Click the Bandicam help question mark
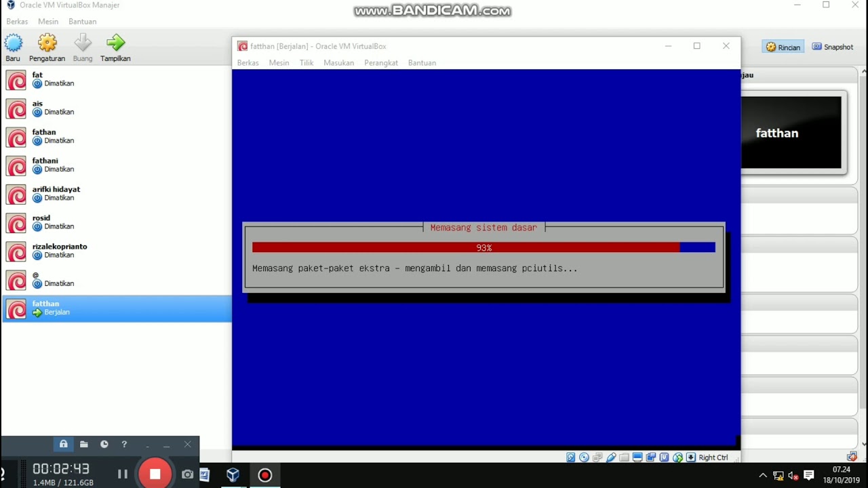868x488 pixels. pos(124,445)
